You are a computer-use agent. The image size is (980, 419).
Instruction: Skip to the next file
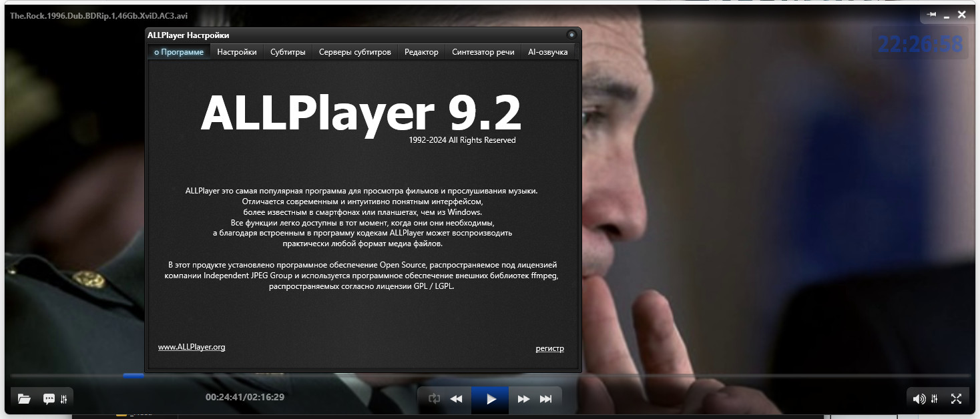pyautogui.click(x=546, y=399)
